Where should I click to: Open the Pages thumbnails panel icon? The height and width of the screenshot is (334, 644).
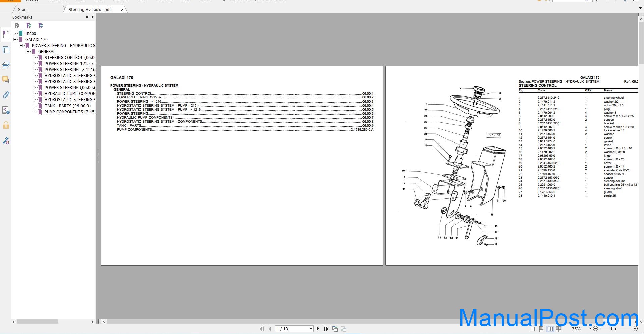(6, 50)
